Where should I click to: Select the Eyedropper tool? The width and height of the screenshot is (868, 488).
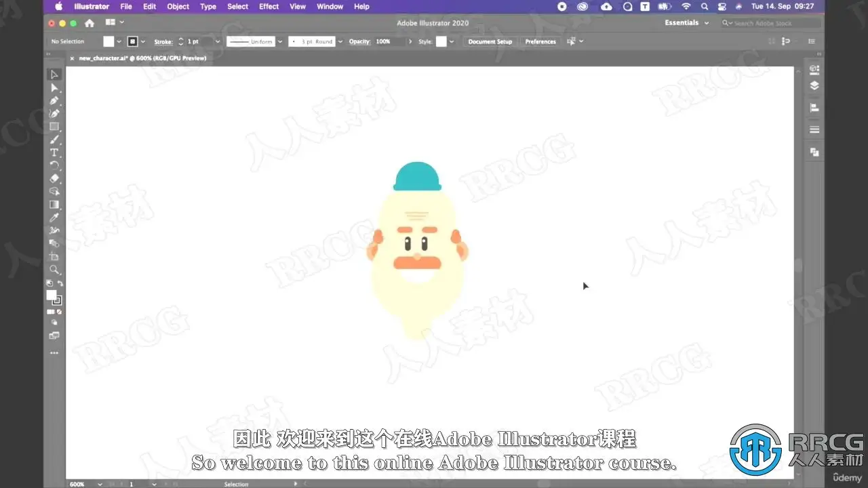click(x=54, y=218)
